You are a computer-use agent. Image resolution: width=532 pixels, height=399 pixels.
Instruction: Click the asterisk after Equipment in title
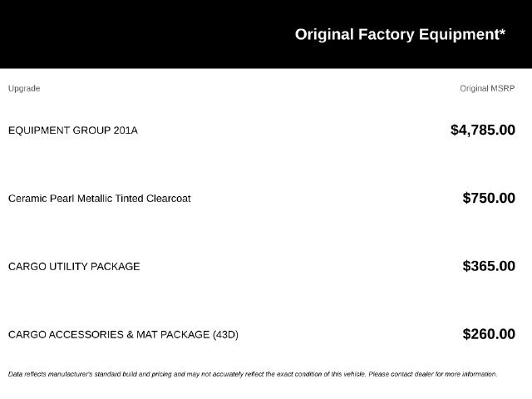[x=502, y=32]
